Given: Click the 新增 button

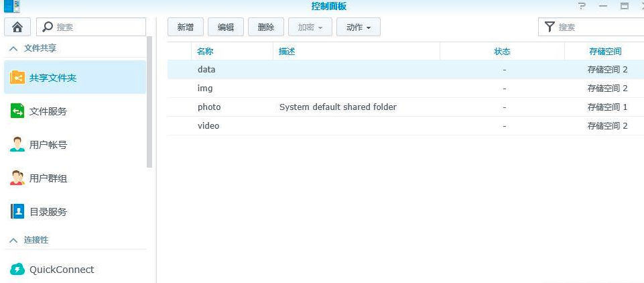Looking at the screenshot, I should pyautogui.click(x=185, y=27).
